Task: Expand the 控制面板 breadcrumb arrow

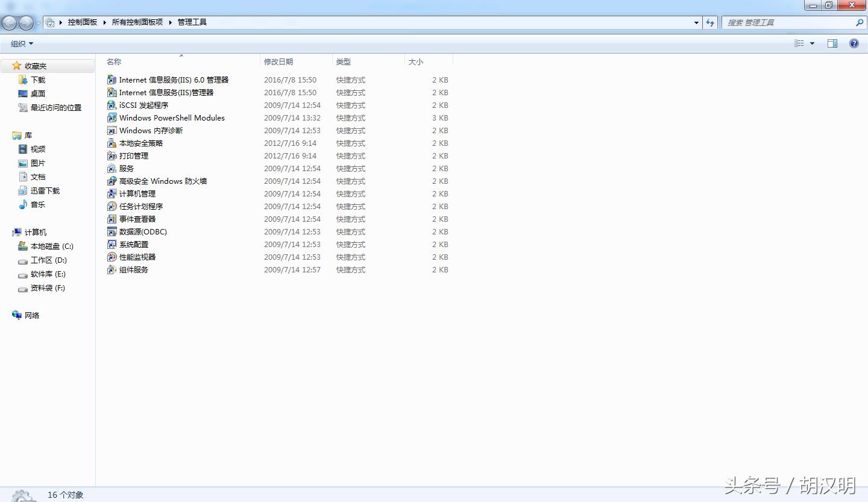Action: pyautogui.click(x=104, y=22)
